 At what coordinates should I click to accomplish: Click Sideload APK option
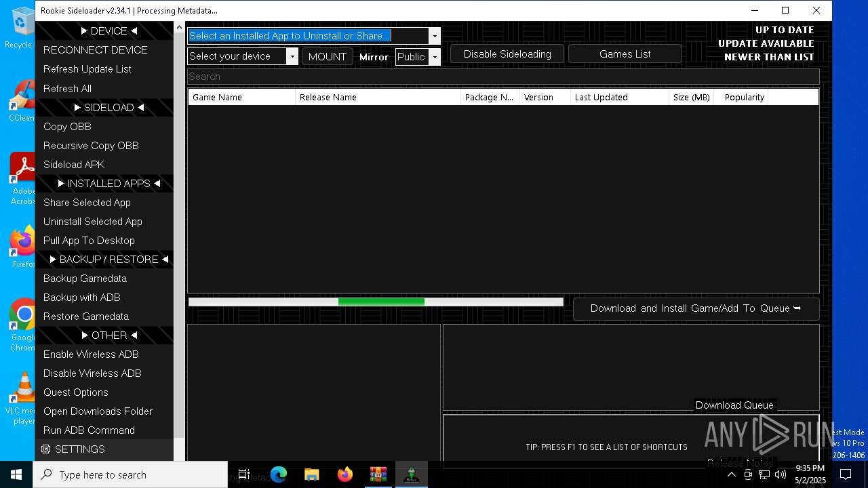point(104,165)
